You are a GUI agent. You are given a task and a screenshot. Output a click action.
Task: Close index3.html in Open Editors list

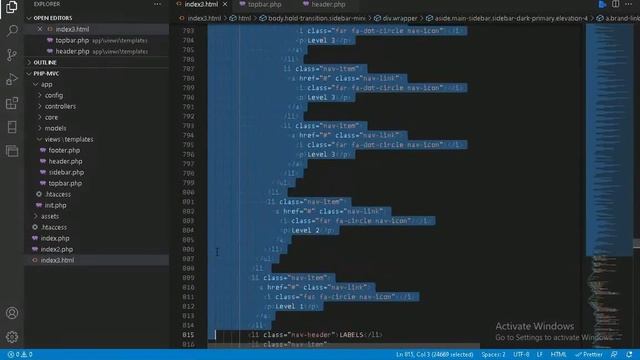(40, 29)
